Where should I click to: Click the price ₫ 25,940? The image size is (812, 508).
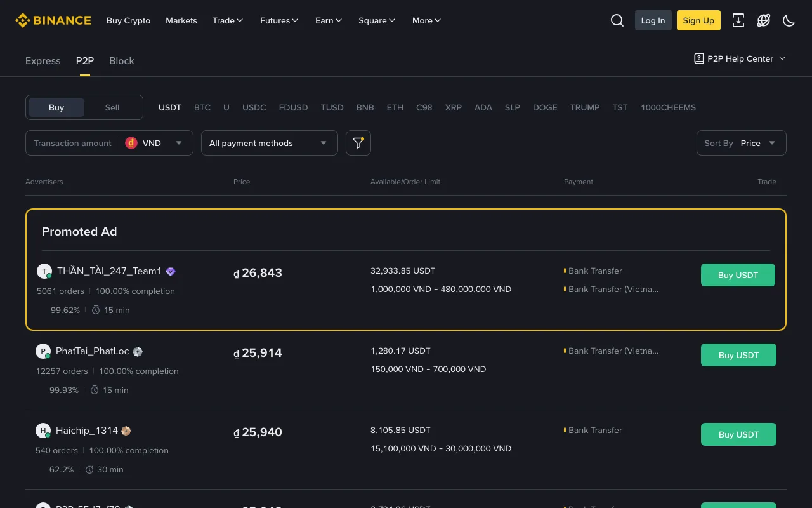pyautogui.click(x=258, y=432)
